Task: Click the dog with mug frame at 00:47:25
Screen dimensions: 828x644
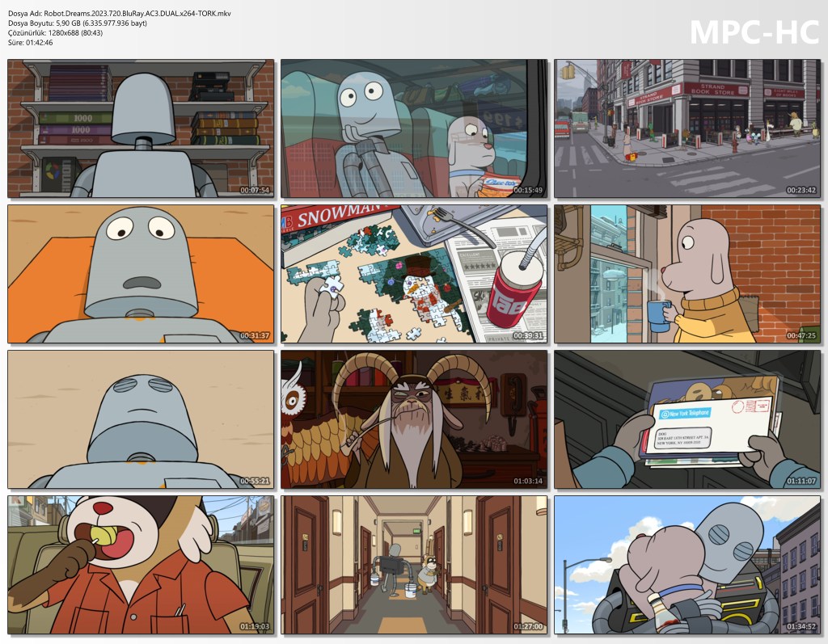Action: pyautogui.click(x=687, y=274)
